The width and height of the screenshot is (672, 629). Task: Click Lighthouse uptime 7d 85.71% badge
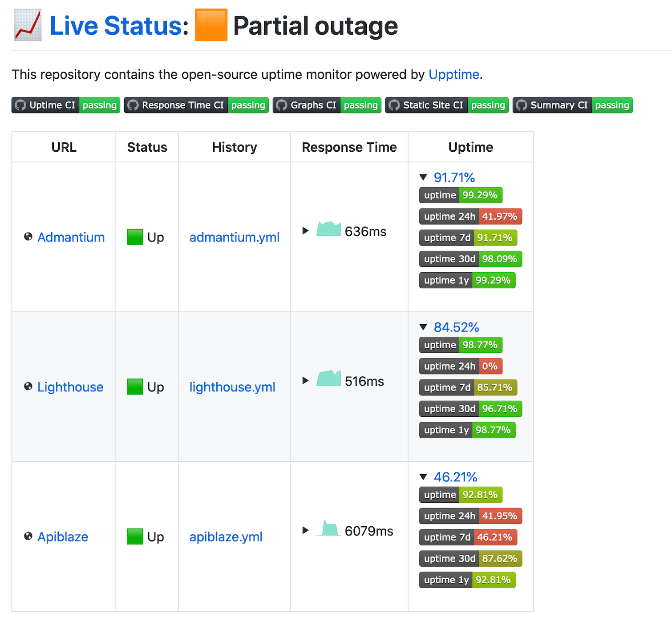[468, 388]
